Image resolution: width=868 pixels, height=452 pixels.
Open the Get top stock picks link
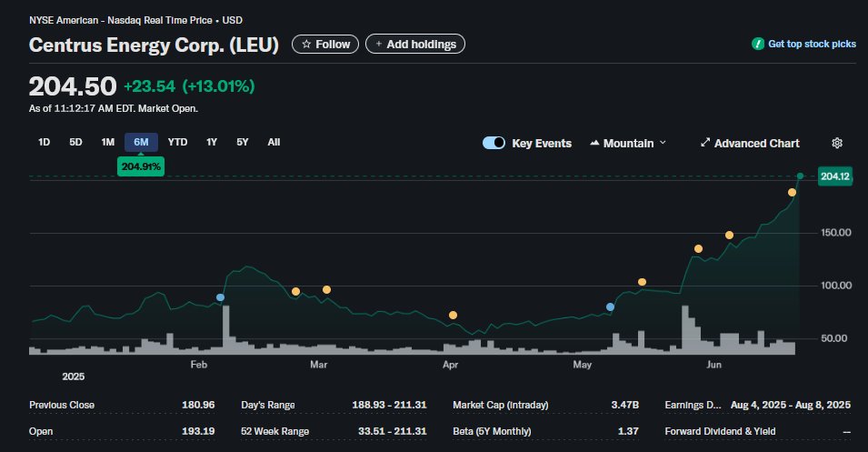click(803, 44)
